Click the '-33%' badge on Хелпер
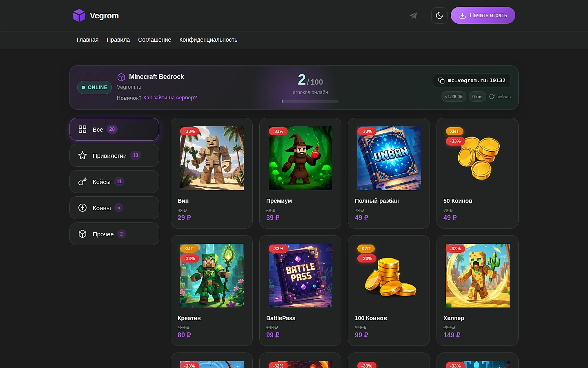This screenshot has width=588, height=368. point(455,249)
